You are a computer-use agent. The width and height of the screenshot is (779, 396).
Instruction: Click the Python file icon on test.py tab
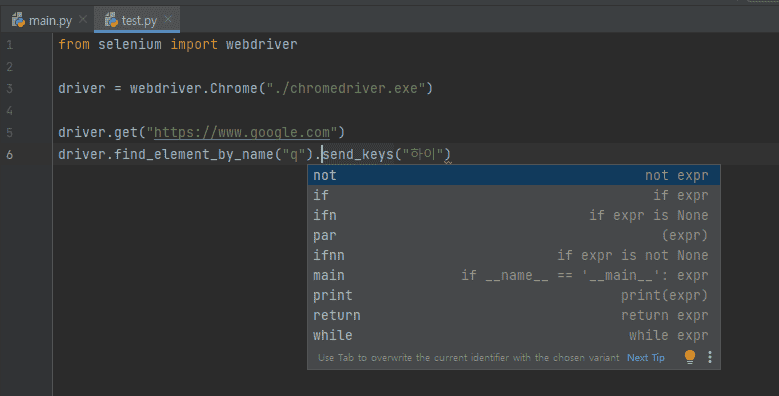[x=111, y=20]
